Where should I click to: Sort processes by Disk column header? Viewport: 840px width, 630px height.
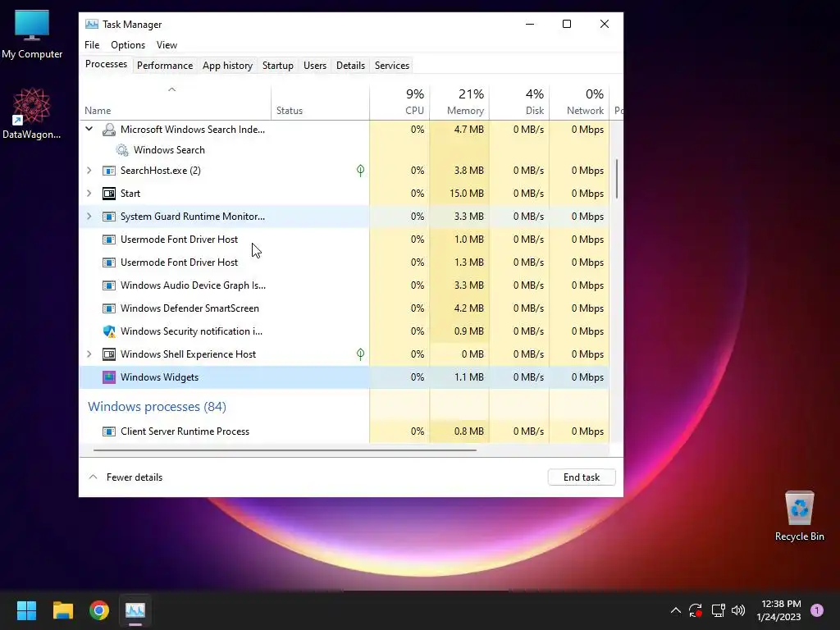(519, 103)
